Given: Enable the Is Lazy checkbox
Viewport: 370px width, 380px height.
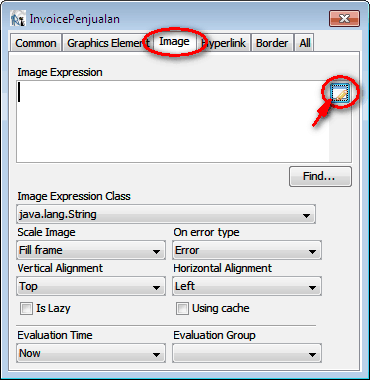Looking at the screenshot, I should 26,309.
